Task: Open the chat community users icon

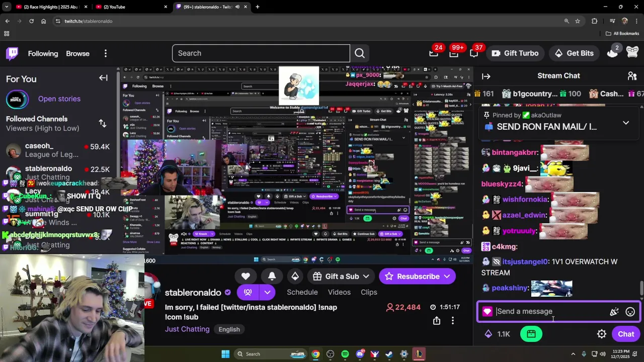Action: pos(632,76)
